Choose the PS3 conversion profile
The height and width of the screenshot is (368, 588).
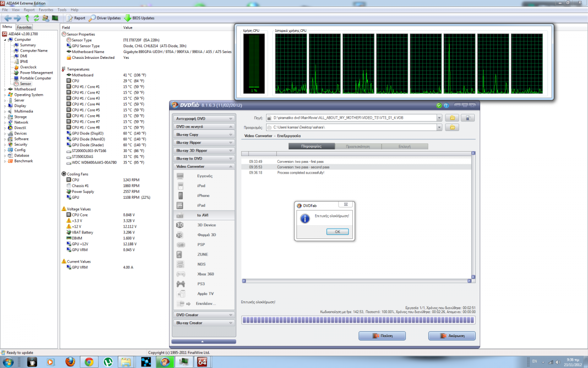pyautogui.click(x=204, y=284)
